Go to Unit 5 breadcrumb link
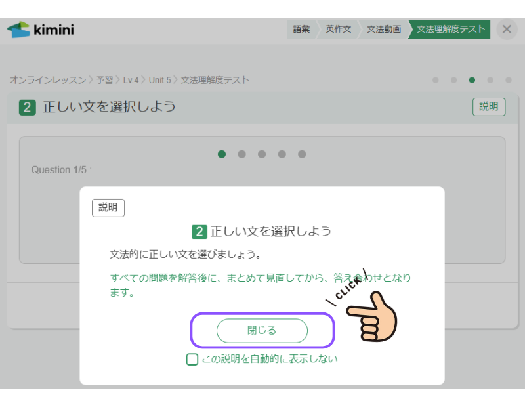Screen dimensions: 525x420 tap(160, 80)
